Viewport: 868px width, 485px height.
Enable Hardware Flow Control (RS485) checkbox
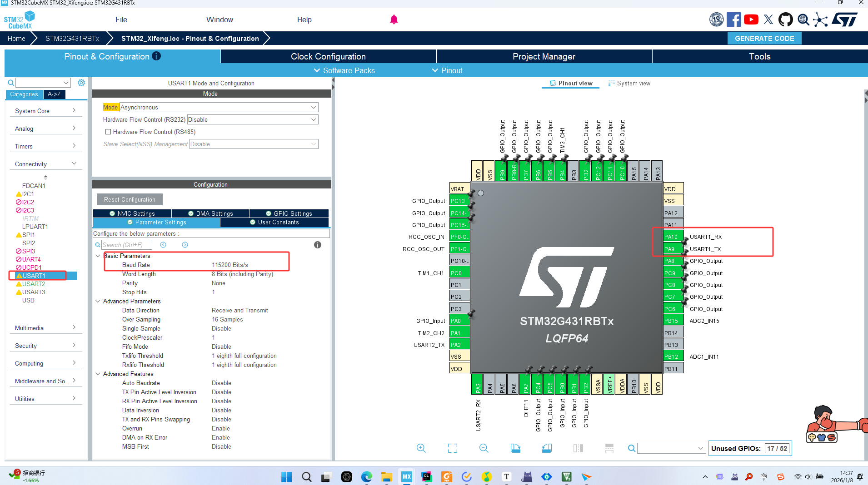point(108,132)
